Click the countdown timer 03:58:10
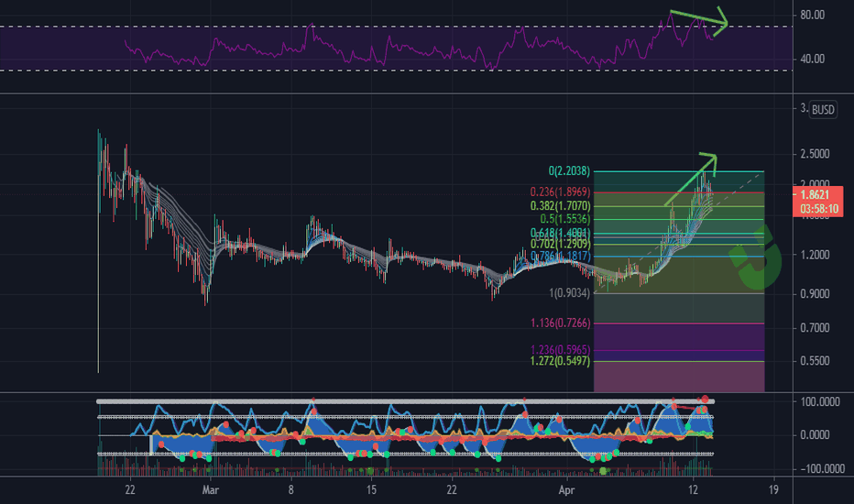 pyautogui.click(x=819, y=209)
